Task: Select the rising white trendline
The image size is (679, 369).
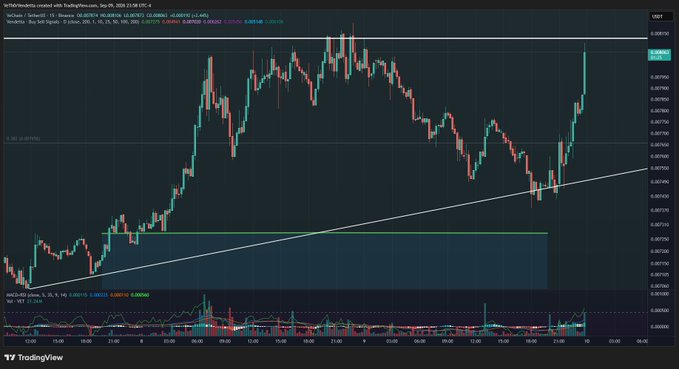Action: point(338,229)
